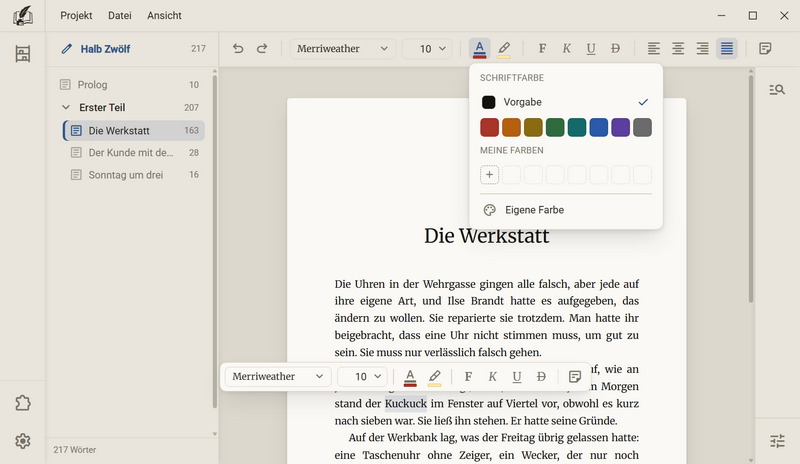Toggle bold (F) in the floating toolbar
This screenshot has width=800, height=464.
[x=468, y=377]
